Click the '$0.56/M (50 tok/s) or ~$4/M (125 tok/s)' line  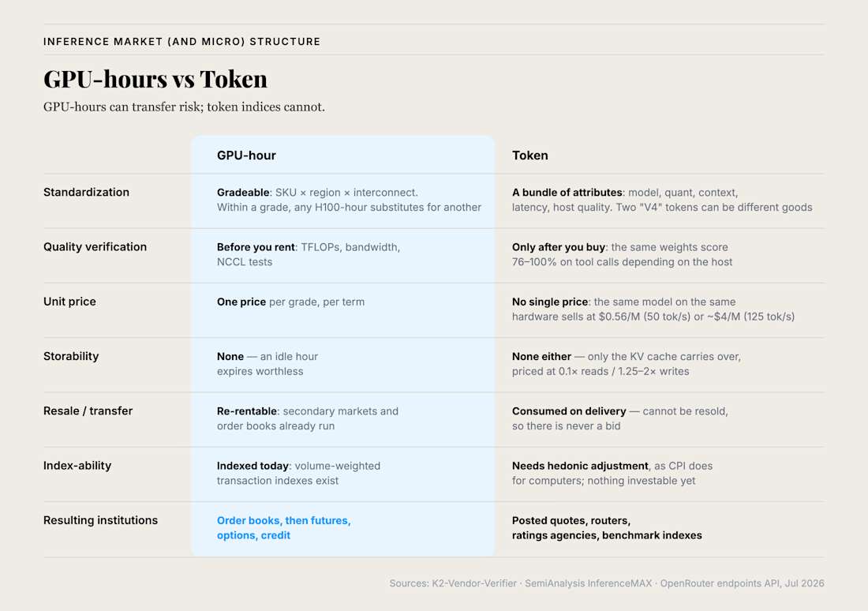click(697, 317)
